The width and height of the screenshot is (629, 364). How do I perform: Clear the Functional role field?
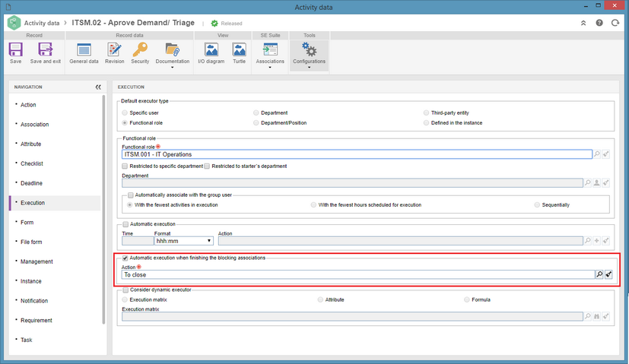[x=606, y=154]
